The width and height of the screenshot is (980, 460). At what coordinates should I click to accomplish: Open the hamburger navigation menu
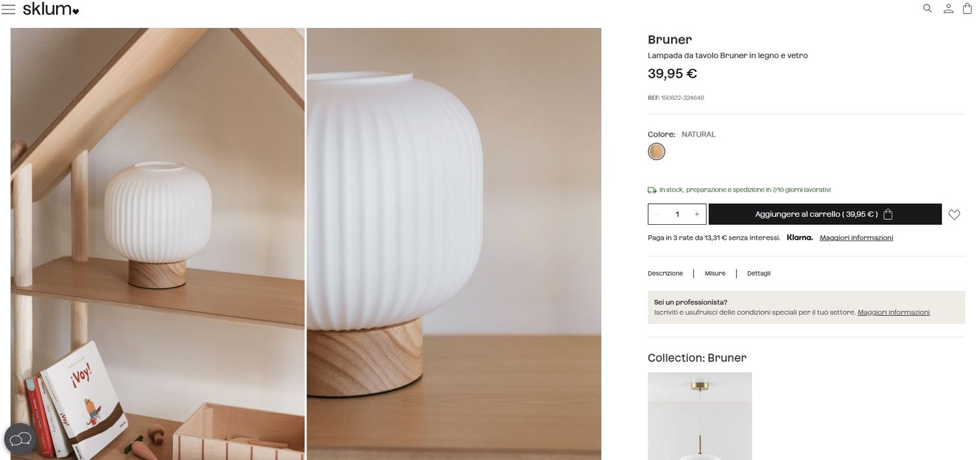point(8,9)
